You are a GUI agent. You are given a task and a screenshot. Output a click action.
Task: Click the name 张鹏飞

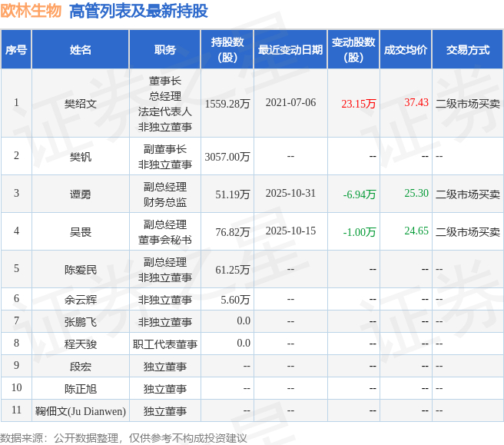(x=81, y=322)
